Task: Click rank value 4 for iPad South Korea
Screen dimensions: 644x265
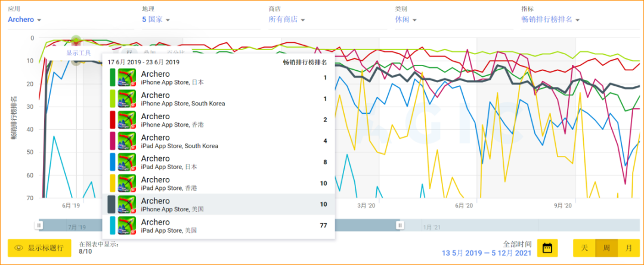Action: point(326,141)
